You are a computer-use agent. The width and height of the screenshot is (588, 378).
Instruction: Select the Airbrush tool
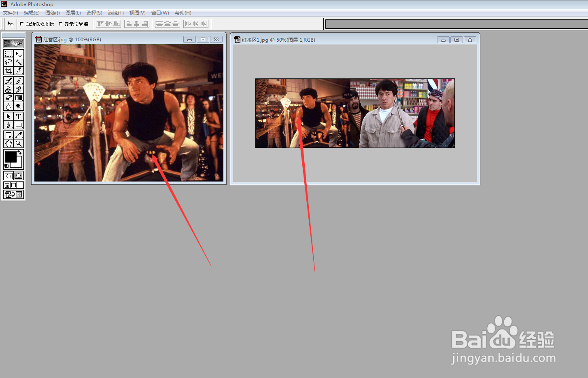point(8,81)
